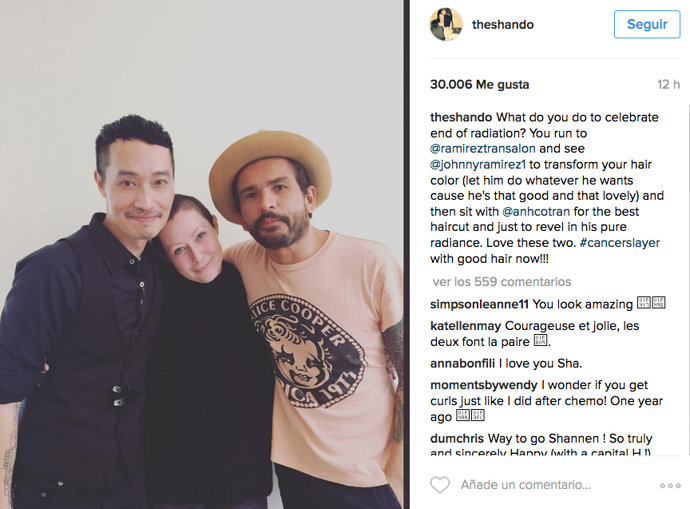The width and height of the screenshot is (690, 509).
Task: Click theshando profile avatar
Action: [x=446, y=24]
